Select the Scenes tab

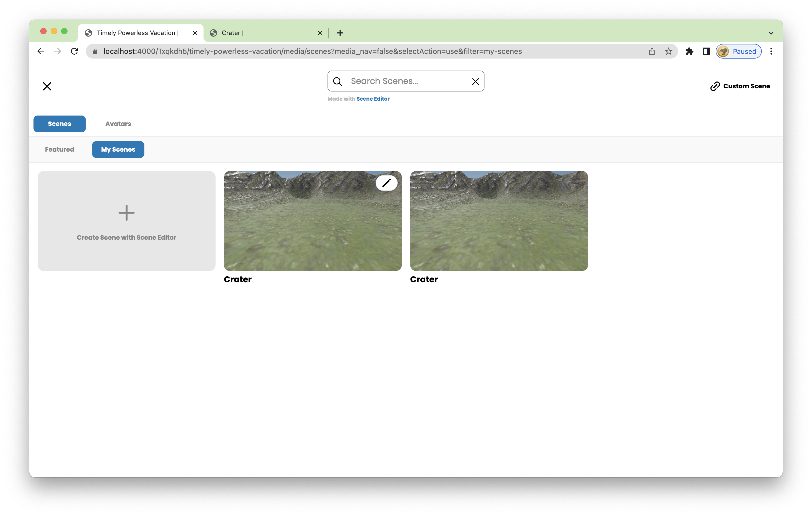point(59,124)
